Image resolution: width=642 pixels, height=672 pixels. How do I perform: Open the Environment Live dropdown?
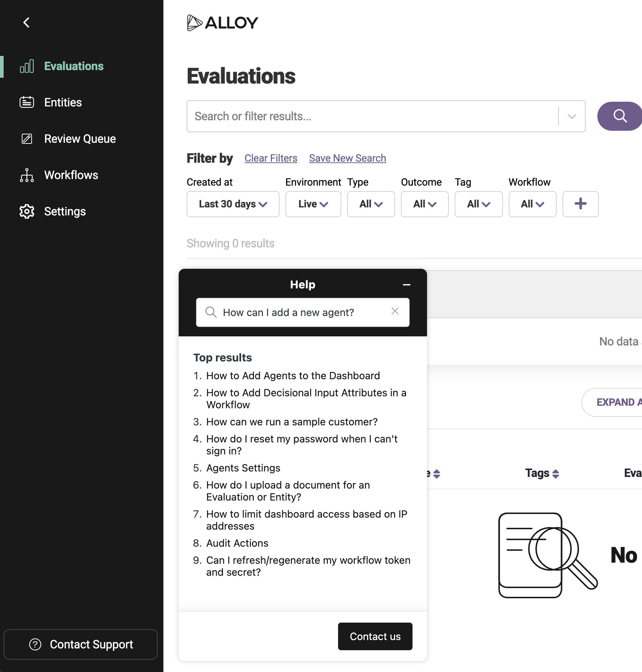coord(313,204)
